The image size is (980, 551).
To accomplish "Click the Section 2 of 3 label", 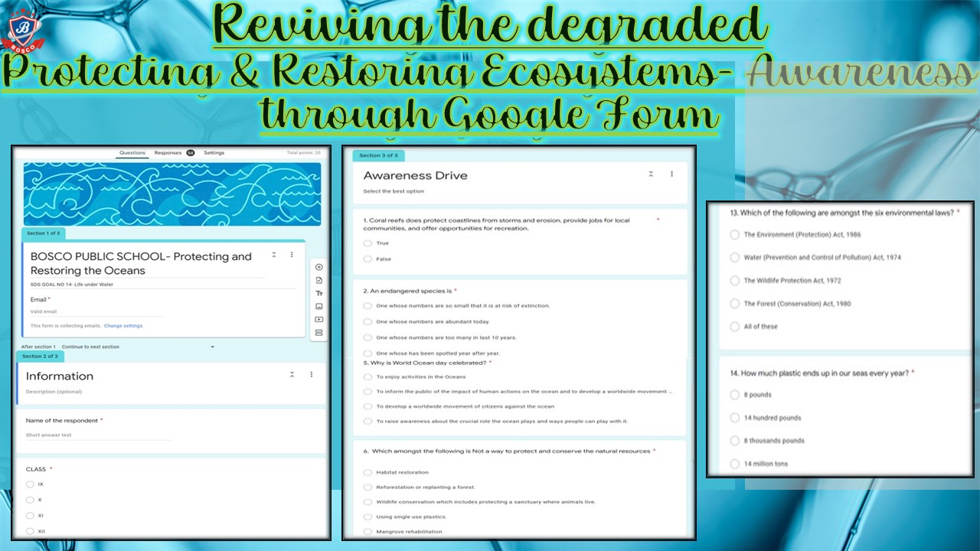I will [40, 357].
